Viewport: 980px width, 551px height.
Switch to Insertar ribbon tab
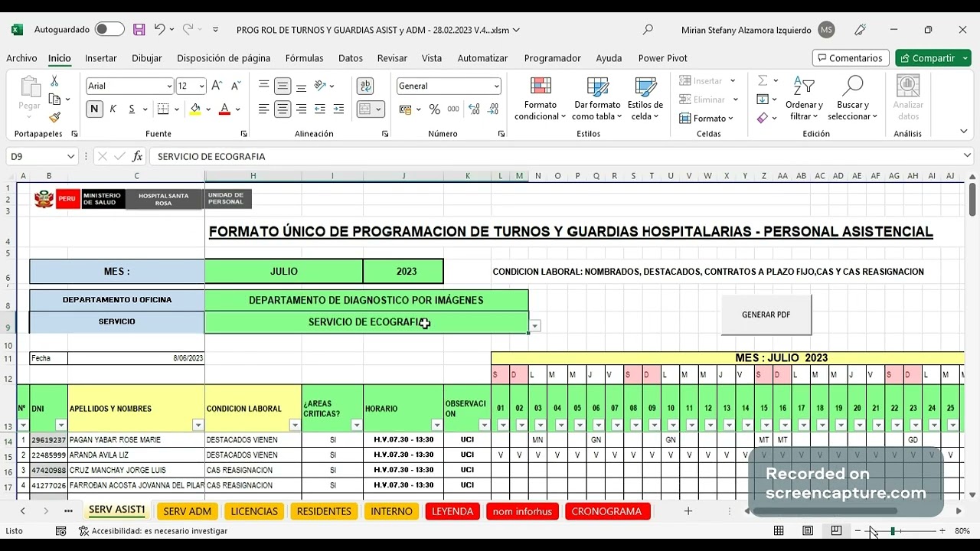[101, 58]
